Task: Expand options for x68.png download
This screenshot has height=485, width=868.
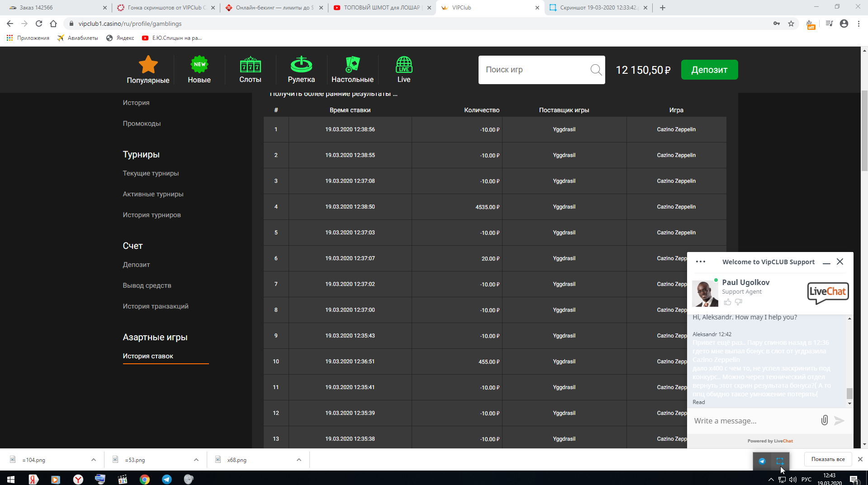Action: click(x=299, y=460)
